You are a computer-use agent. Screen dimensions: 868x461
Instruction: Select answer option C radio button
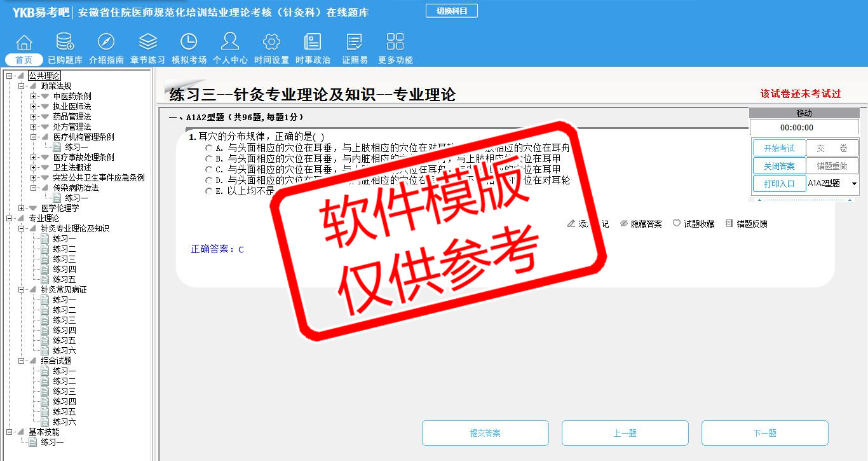pos(208,170)
